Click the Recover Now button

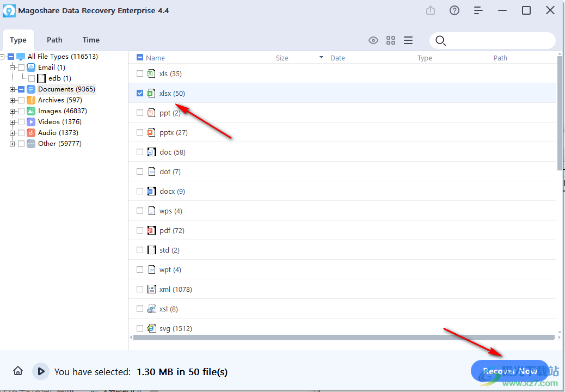[509, 371]
